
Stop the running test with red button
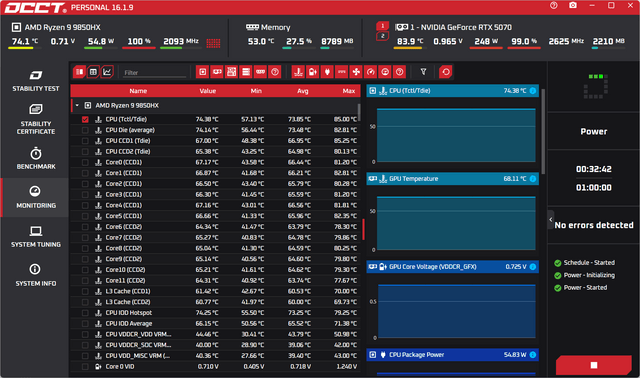[x=593, y=365]
